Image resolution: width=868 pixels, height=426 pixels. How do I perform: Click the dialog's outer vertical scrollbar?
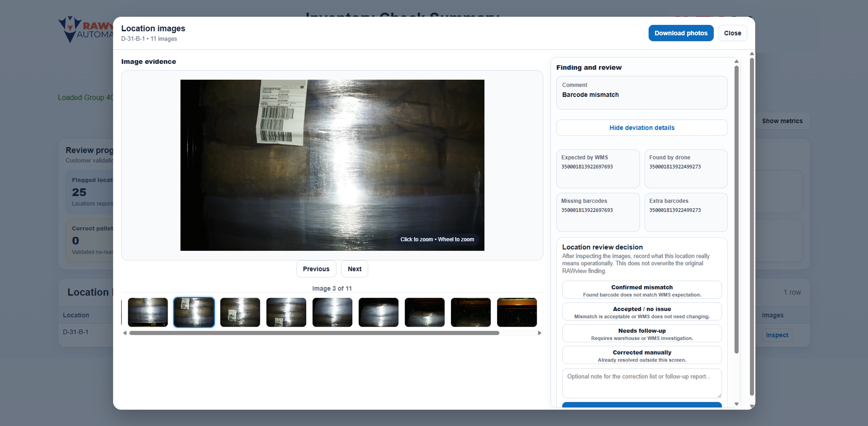pos(751,227)
